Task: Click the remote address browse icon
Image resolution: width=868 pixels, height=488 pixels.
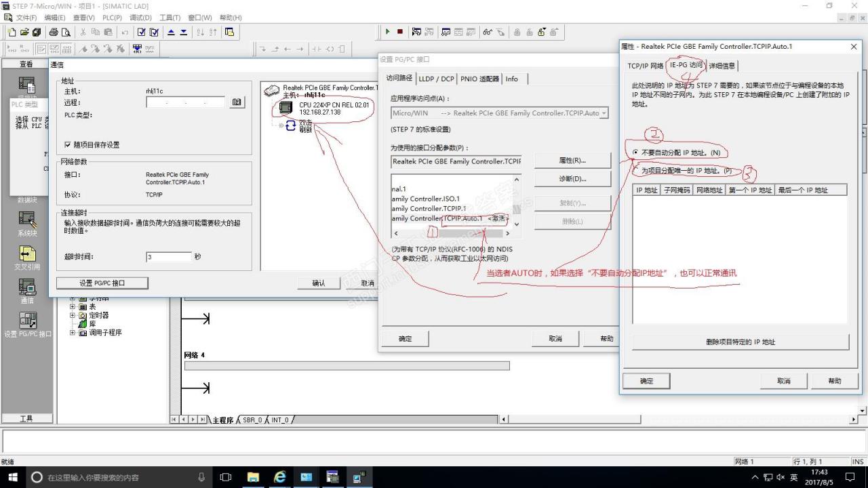Action: click(x=237, y=102)
